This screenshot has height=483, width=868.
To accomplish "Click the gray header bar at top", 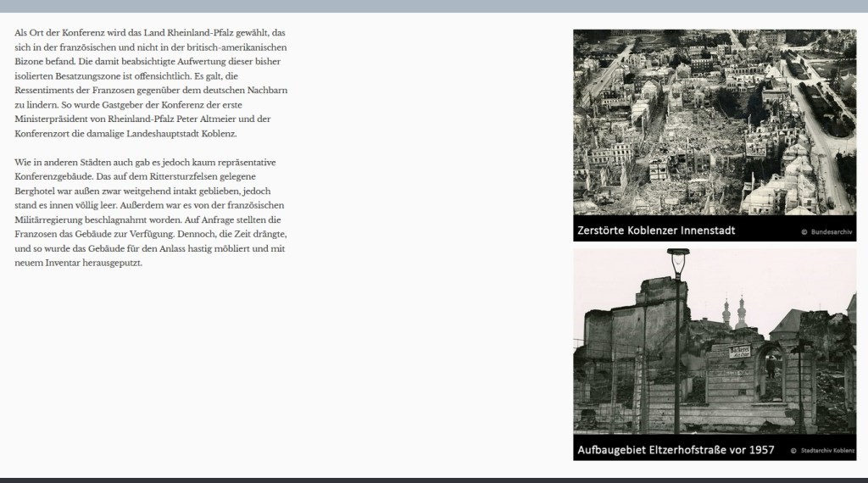I will point(434,6).
